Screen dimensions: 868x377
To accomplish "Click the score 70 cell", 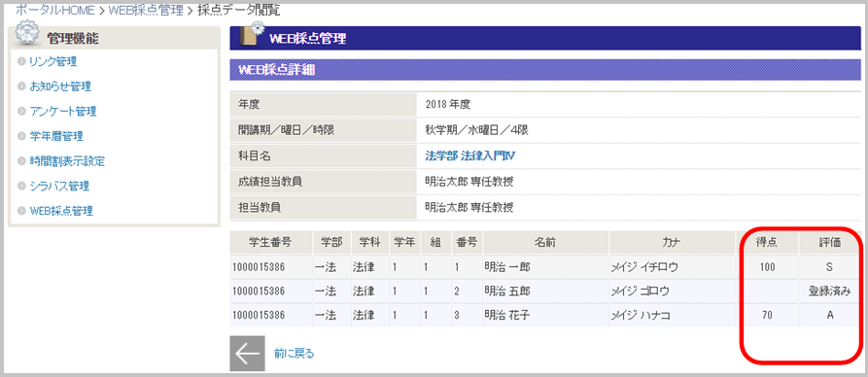I will (767, 316).
